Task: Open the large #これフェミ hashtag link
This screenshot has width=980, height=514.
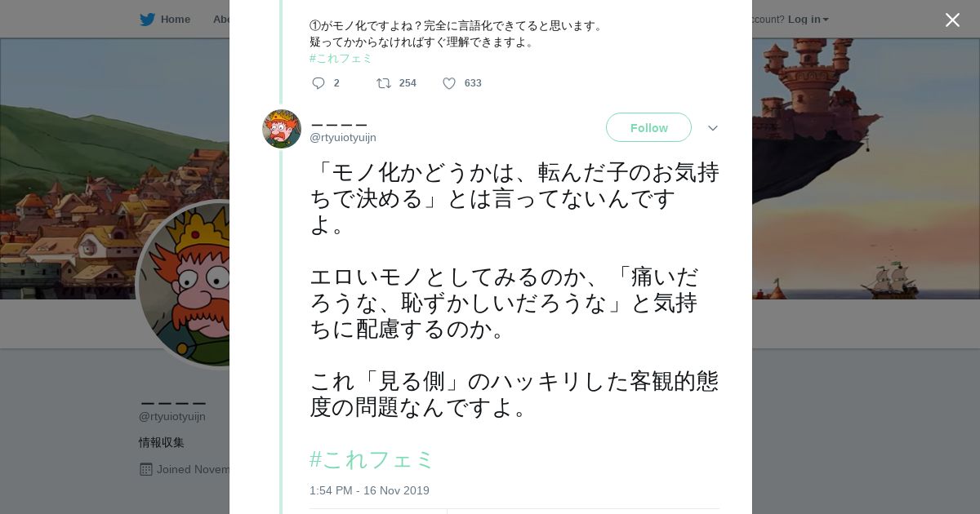Action: [x=372, y=459]
